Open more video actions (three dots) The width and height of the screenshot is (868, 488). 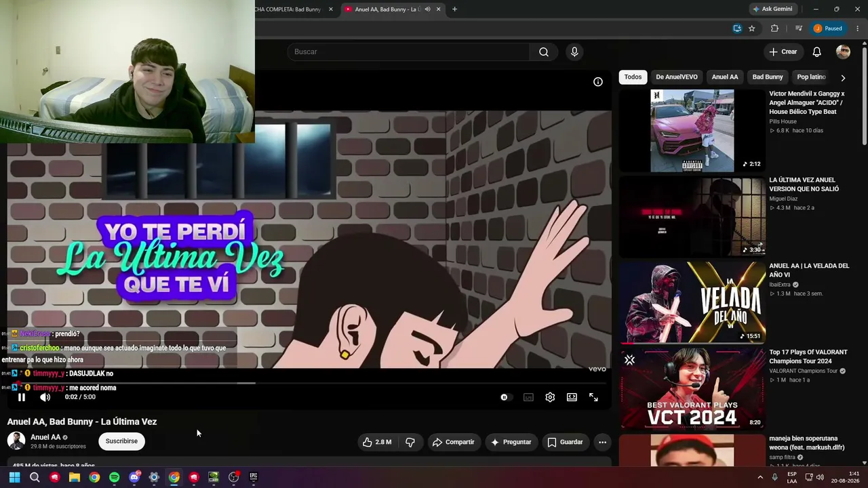(x=602, y=442)
